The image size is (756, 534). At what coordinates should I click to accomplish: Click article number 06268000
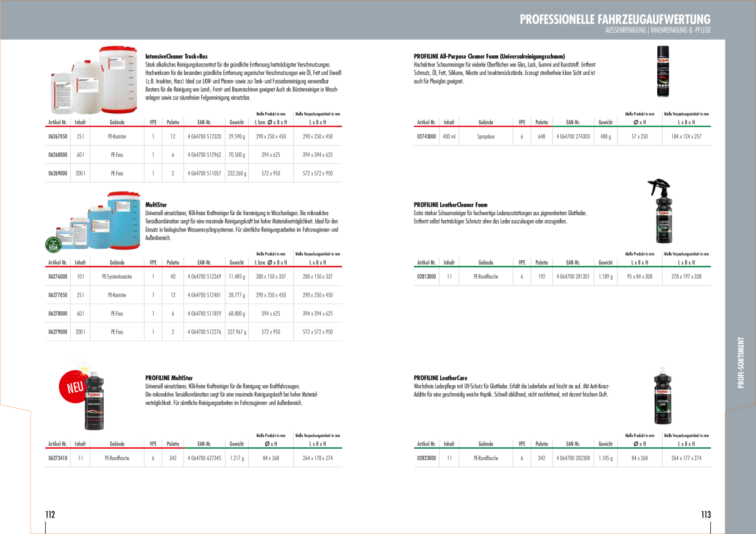pos(57,155)
